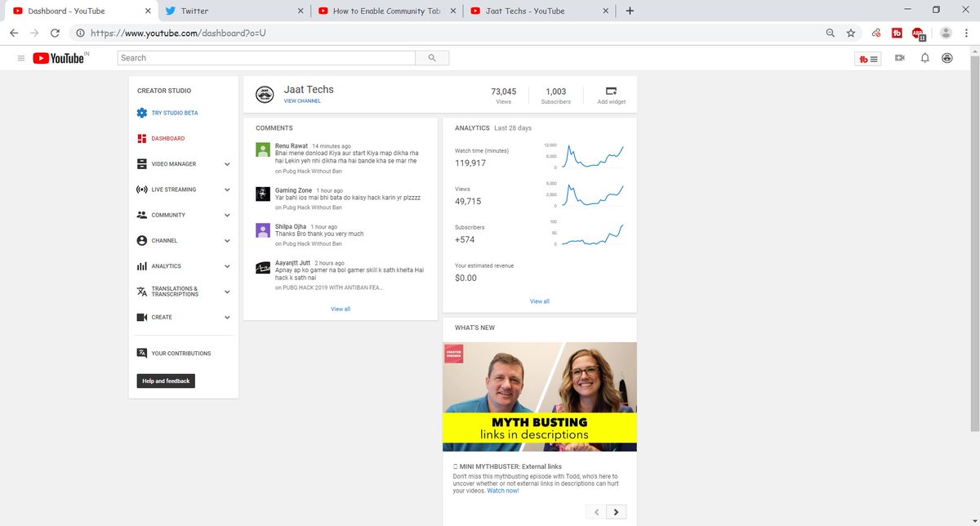Image resolution: width=980 pixels, height=526 pixels.
Task: Click the search magnifier button
Action: click(432, 58)
